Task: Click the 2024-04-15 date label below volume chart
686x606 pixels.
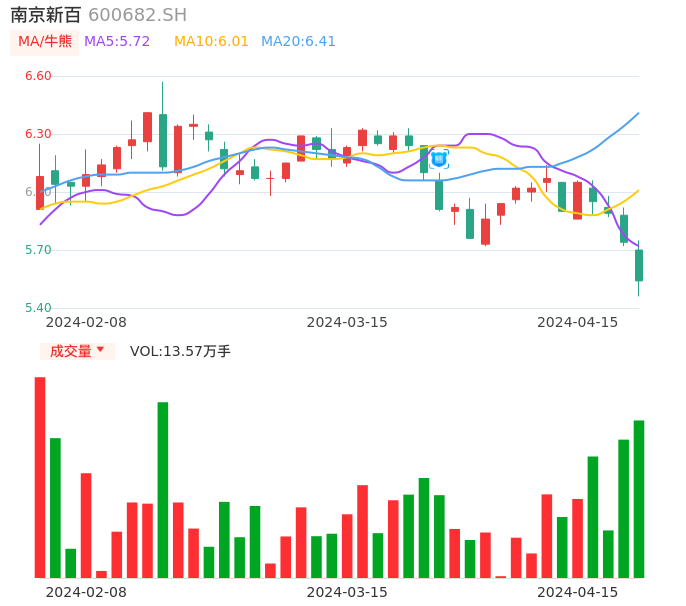Action: [x=578, y=592]
